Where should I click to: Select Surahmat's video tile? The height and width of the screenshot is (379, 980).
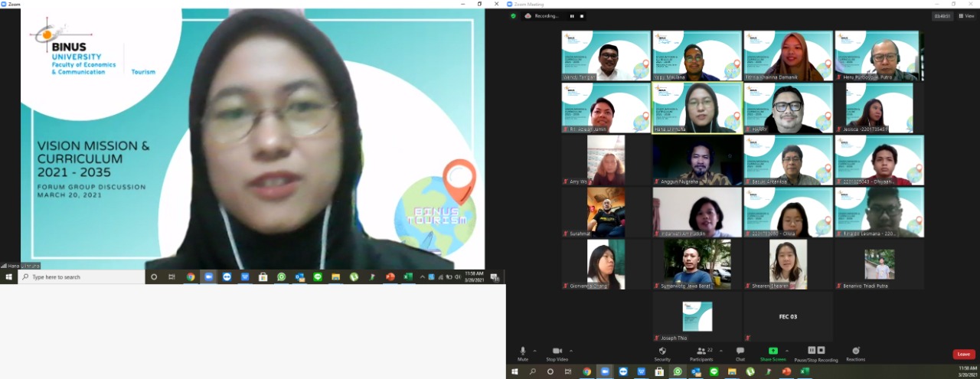coord(606,212)
